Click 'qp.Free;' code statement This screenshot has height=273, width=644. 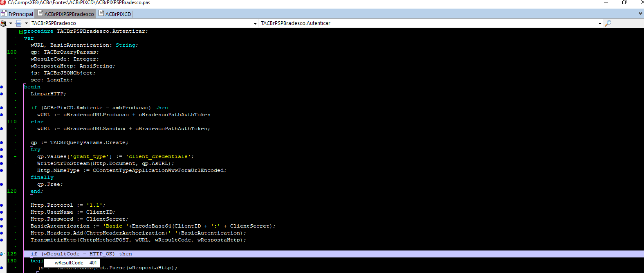pos(50,184)
